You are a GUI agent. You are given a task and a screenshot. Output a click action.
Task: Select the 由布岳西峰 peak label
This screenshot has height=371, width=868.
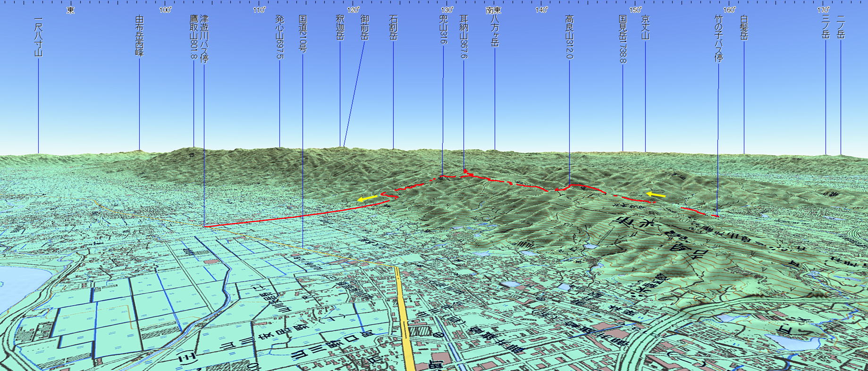click(139, 35)
